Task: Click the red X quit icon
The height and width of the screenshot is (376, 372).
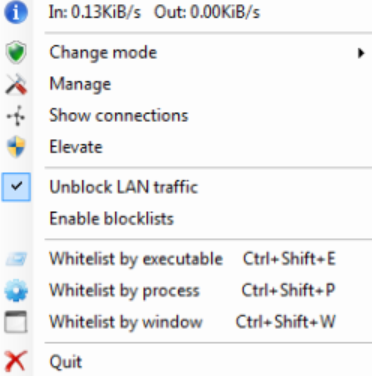Action: click(15, 361)
